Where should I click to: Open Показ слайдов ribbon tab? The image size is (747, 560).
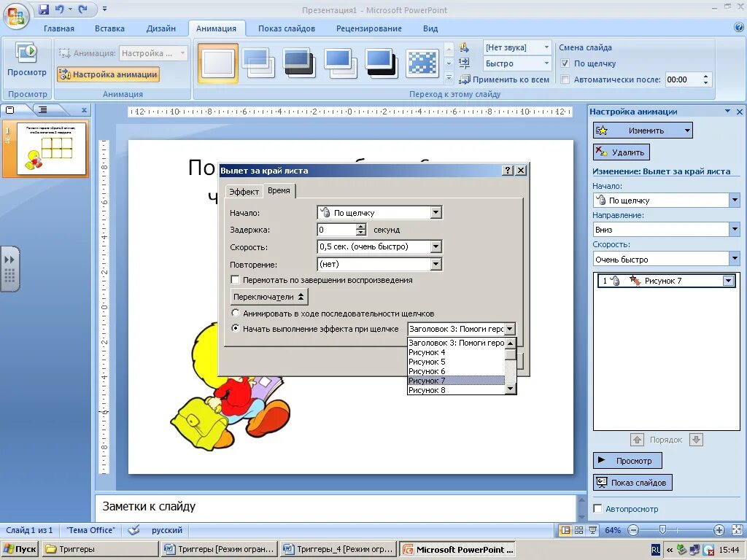click(287, 28)
